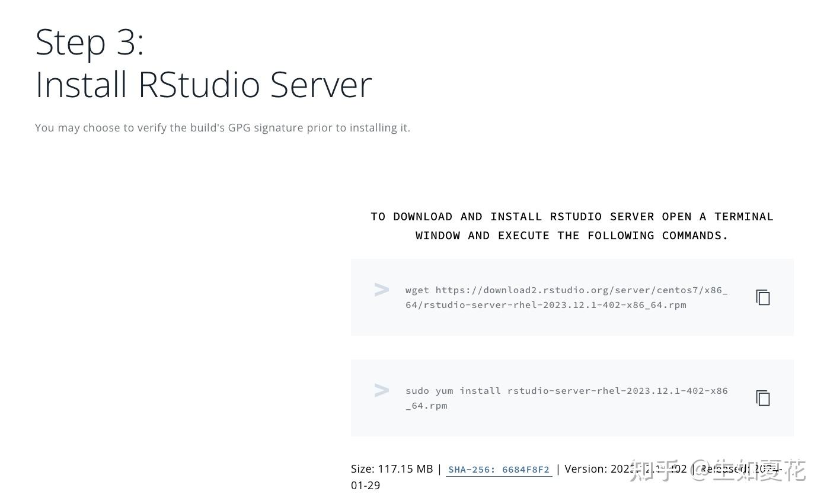
Task: Select the wget download command text
Action: (x=566, y=297)
